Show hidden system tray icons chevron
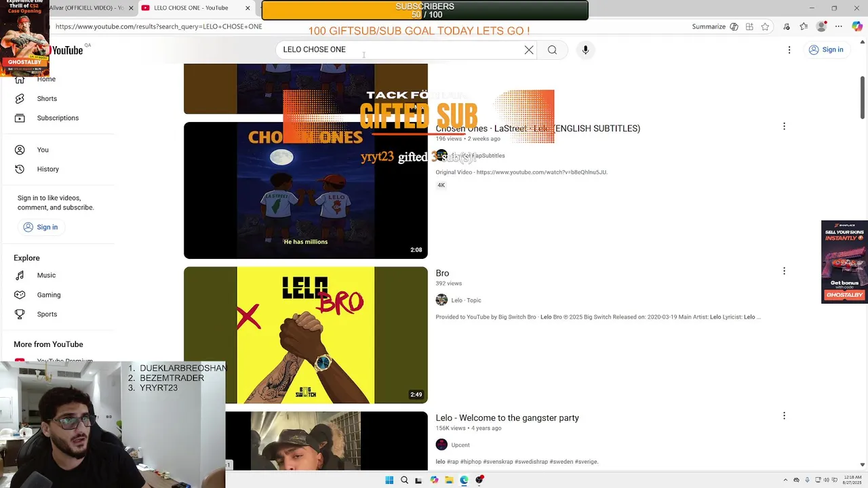 tap(785, 480)
